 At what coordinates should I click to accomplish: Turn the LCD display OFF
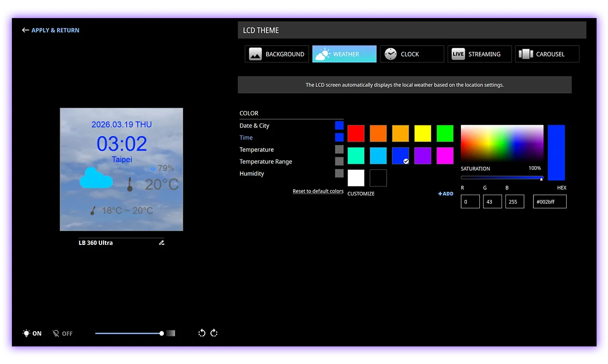[63, 334]
